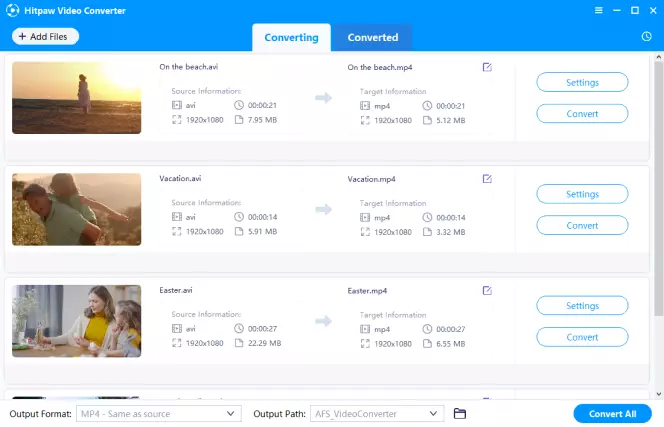Click the Easter.avi file name
Image resolution: width=664 pixels, height=427 pixels.
click(176, 290)
